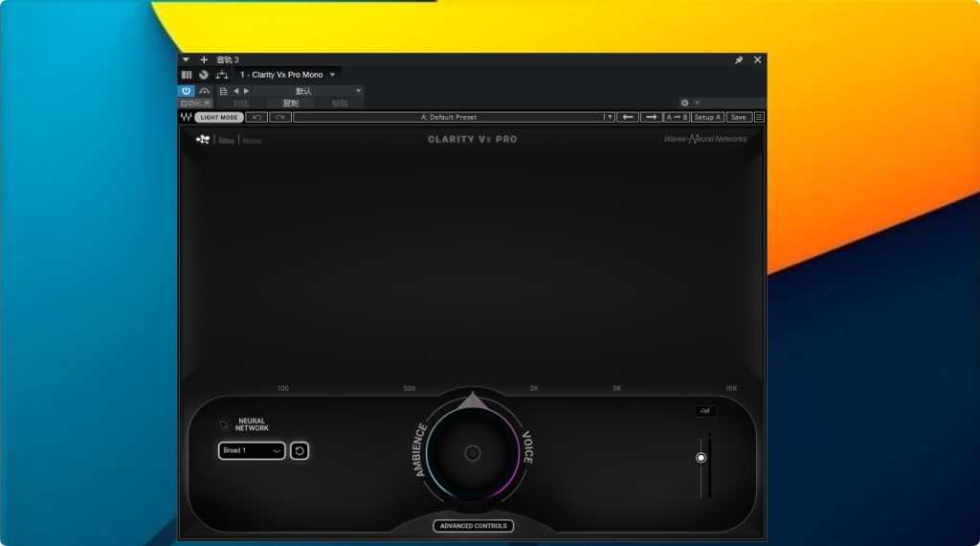Click the -Inf level readout
Viewport: 980px width, 546px height.
705,411
